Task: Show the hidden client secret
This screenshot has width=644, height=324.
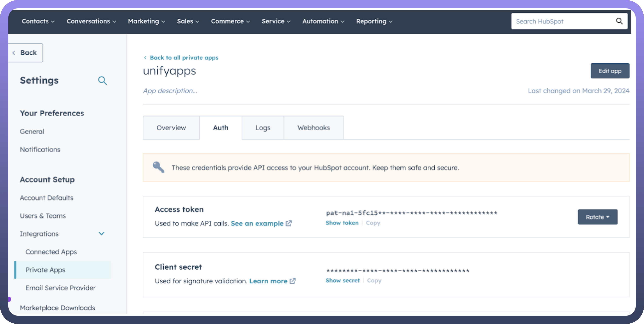Action: tap(342, 281)
